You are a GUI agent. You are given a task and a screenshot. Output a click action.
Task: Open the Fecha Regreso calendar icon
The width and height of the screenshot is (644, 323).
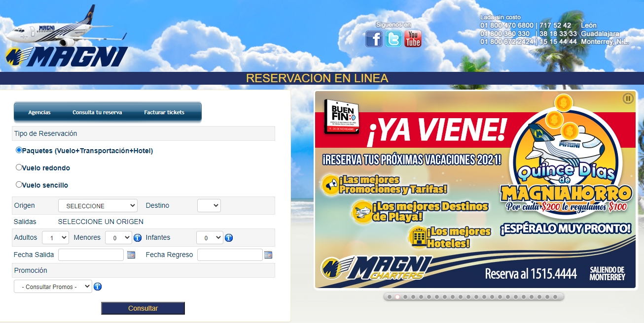pyautogui.click(x=268, y=255)
